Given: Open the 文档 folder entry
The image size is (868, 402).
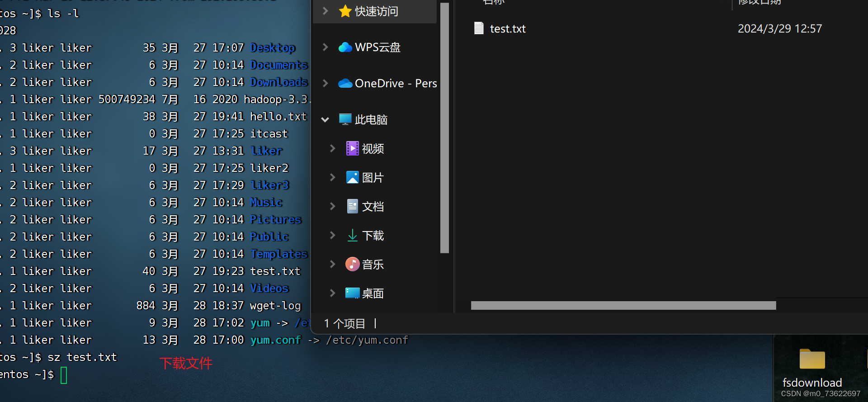Looking at the screenshot, I should (x=373, y=206).
